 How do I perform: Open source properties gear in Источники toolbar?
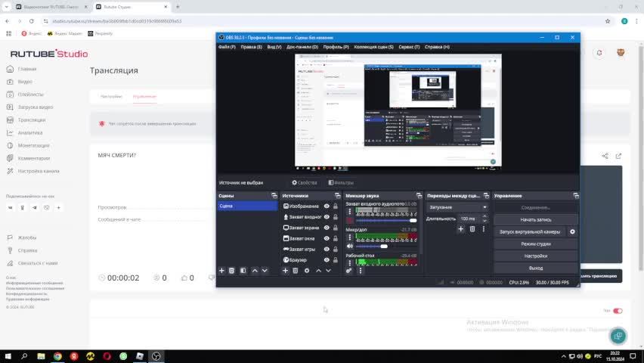(x=307, y=271)
